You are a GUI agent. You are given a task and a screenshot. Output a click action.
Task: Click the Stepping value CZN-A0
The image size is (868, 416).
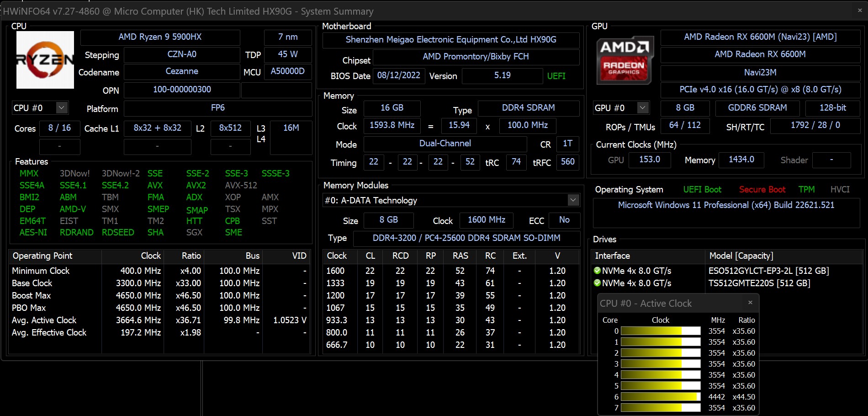click(x=182, y=54)
